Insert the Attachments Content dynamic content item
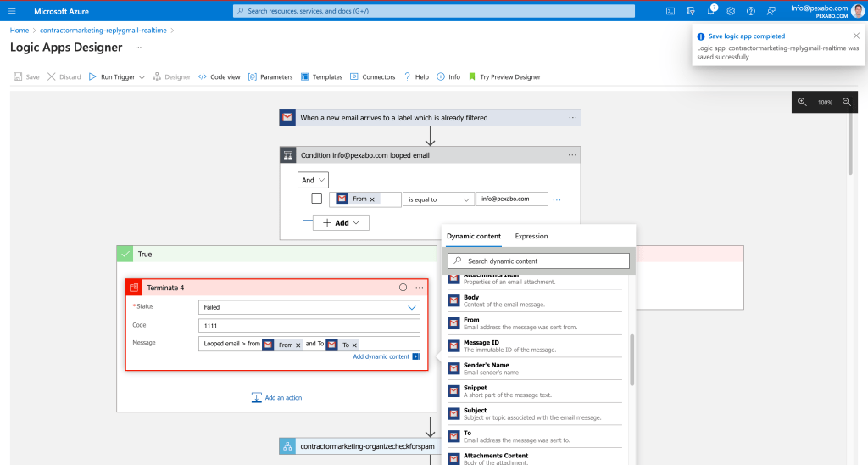The image size is (868, 465). pos(535,457)
